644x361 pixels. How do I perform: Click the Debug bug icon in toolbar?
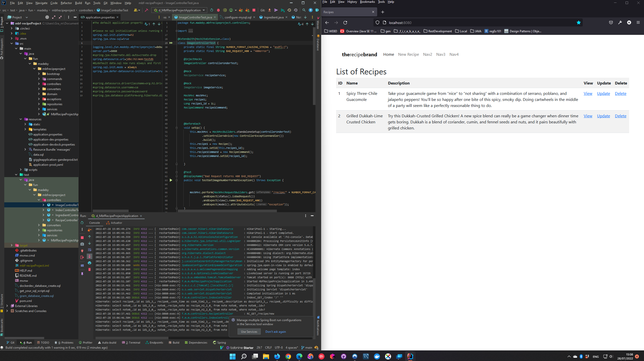tap(218, 10)
